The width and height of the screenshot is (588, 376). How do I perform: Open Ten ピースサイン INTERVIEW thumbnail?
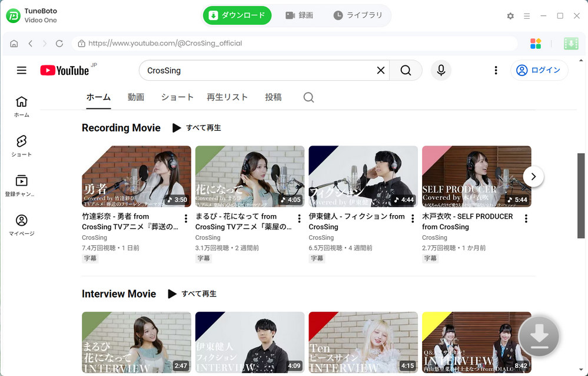363,342
